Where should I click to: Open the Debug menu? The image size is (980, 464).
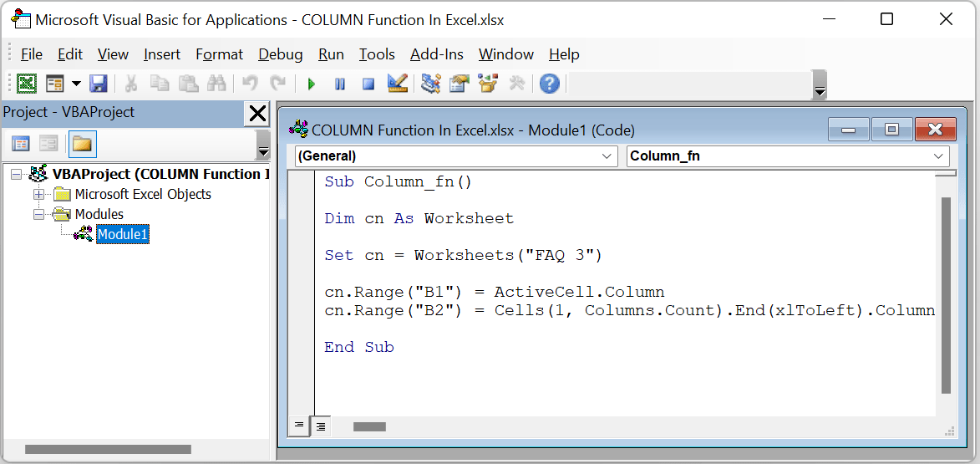[281, 54]
